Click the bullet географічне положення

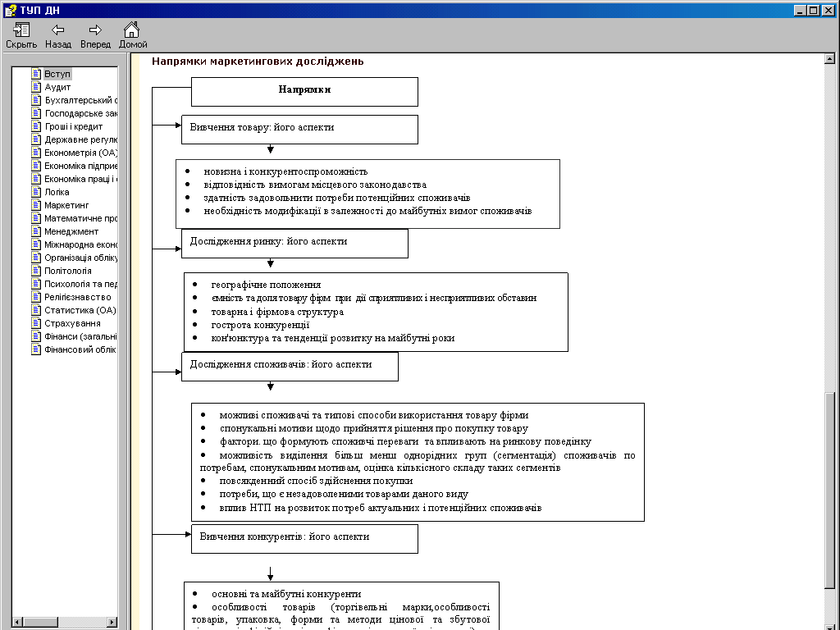click(267, 285)
